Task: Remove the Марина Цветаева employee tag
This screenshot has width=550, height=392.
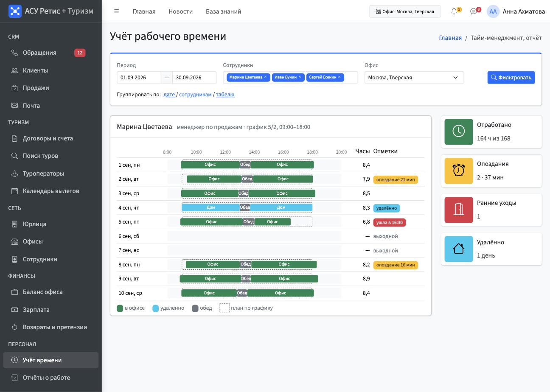Action: [266, 77]
